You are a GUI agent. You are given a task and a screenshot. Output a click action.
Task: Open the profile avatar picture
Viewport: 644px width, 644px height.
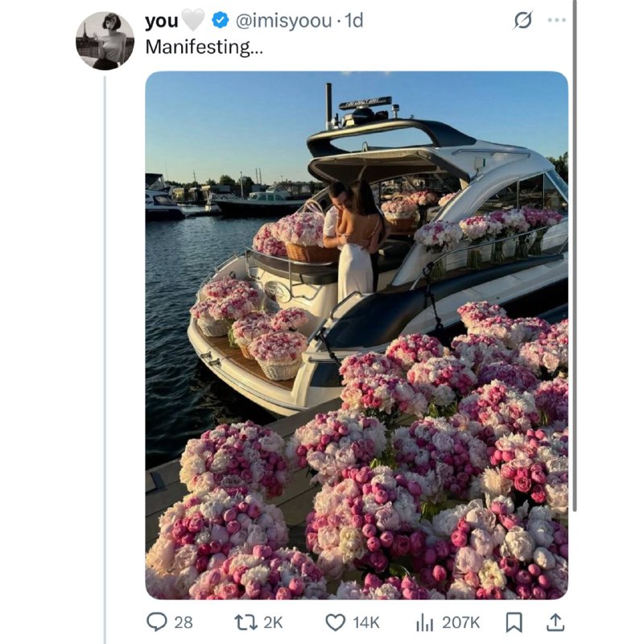pyautogui.click(x=105, y=40)
